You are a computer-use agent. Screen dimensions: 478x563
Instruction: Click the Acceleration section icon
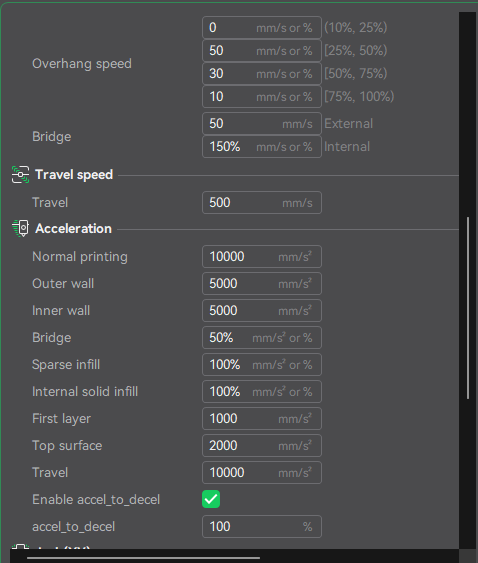[x=20, y=228]
